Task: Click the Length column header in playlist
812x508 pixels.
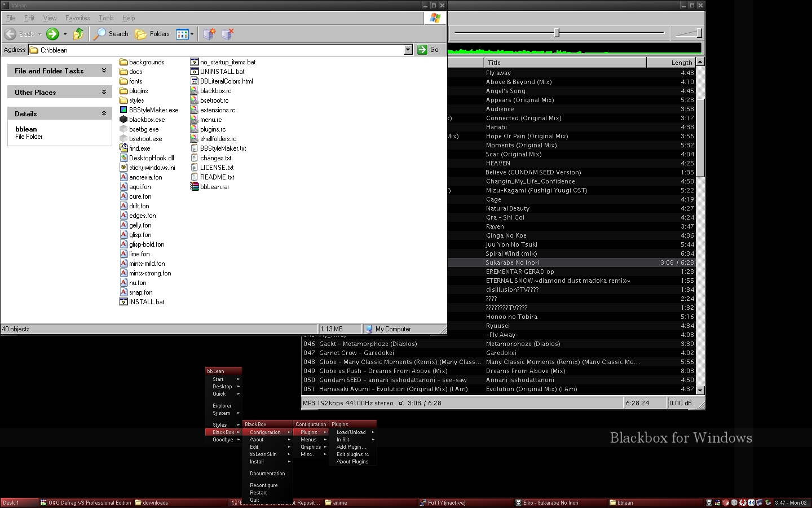Action: [x=671, y=63]
